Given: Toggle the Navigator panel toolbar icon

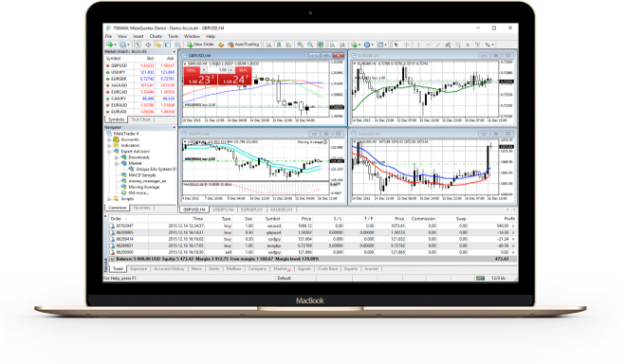Looking at the screenshot, I should [x=158, y=45].
